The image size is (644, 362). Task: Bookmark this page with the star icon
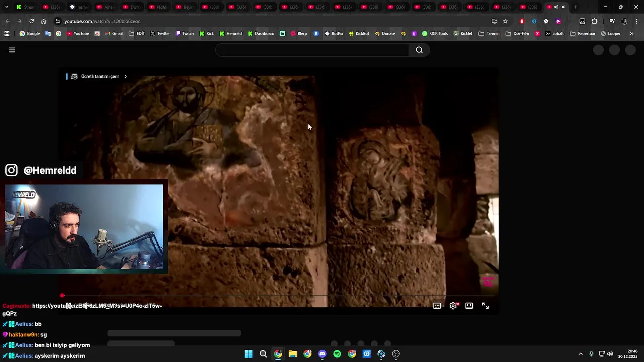[x=505, y=21]
